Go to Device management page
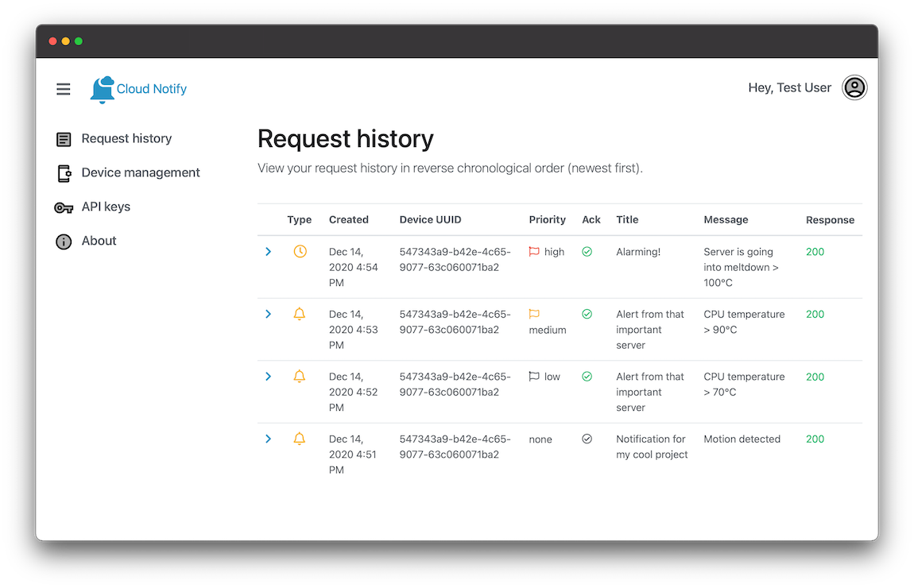 click(x=140, y=172)
